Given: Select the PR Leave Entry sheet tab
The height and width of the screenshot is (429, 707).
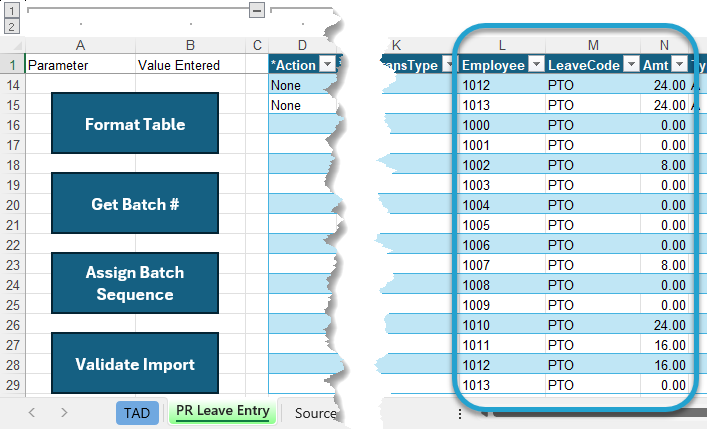Looking at the screenshot, I should pos(223,411).
